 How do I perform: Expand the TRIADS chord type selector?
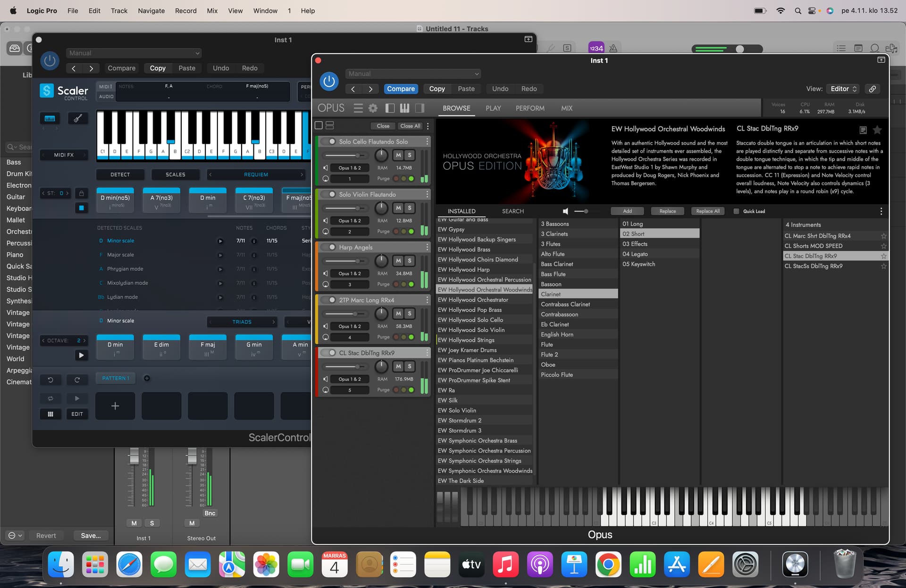point(242,322)
